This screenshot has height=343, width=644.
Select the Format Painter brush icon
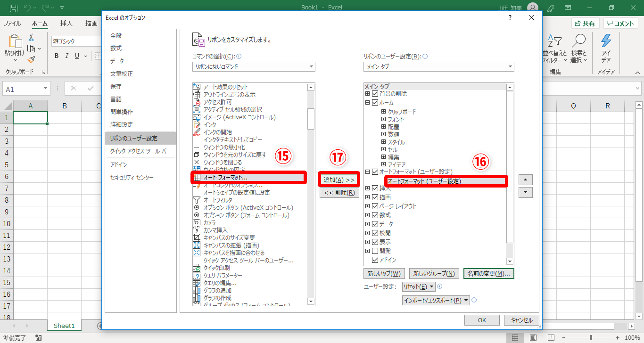[x=31, y=59]
